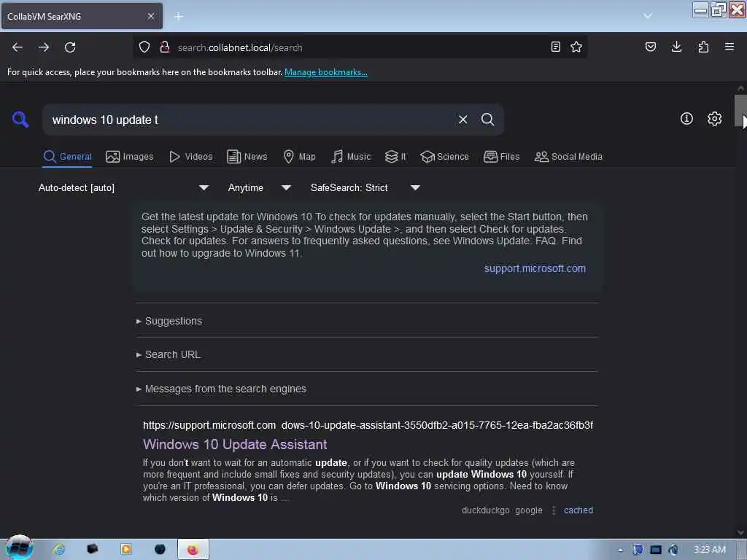Open the tracking protection shield icon

tap(144, 47)
